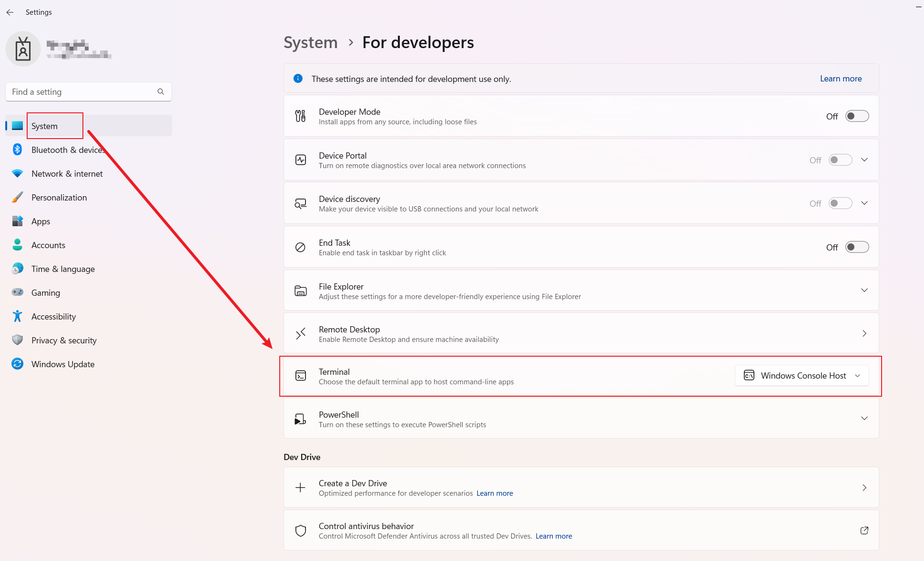Expand the Device discovery options chevron

pos(864,203)
